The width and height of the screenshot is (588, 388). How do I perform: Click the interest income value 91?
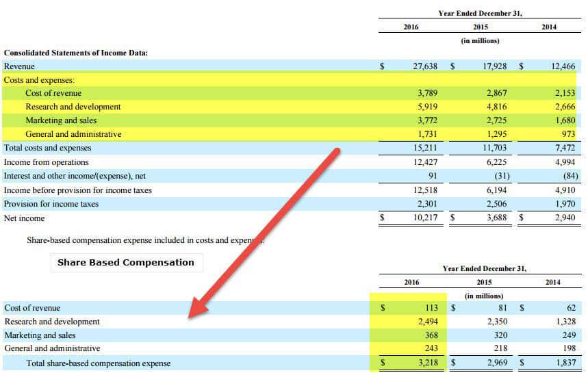pos(433,176)
